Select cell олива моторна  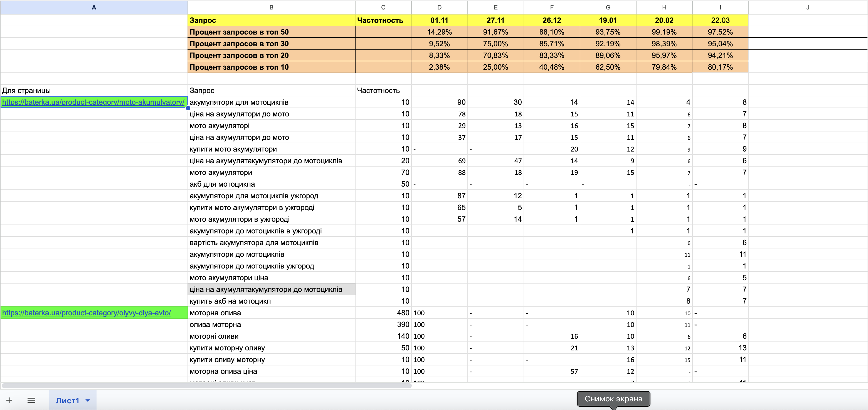[x=271, y=324]
